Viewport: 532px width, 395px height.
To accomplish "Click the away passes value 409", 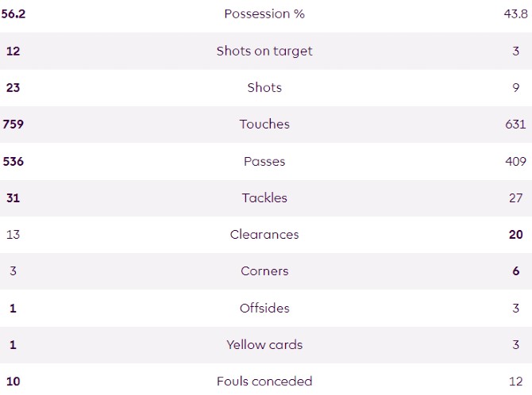I will [515, 161].
